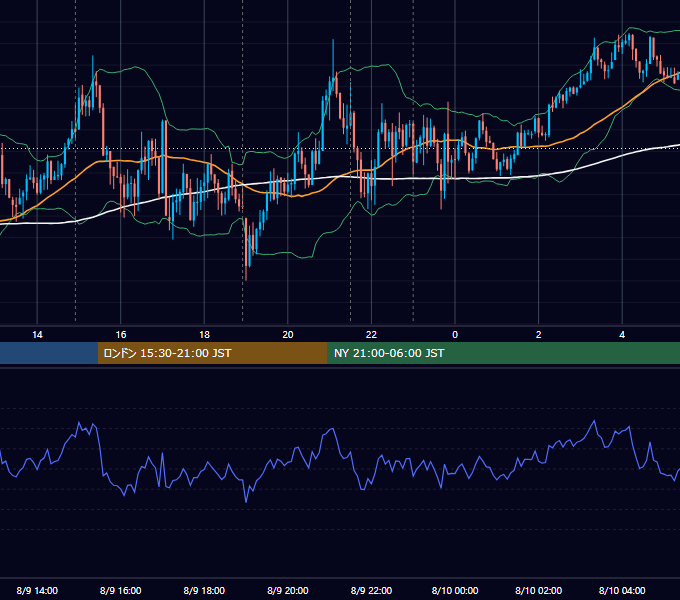Click the 8/9 20:00 date label
The height and width of the screenshot is (600, 680).
[288, 590]
